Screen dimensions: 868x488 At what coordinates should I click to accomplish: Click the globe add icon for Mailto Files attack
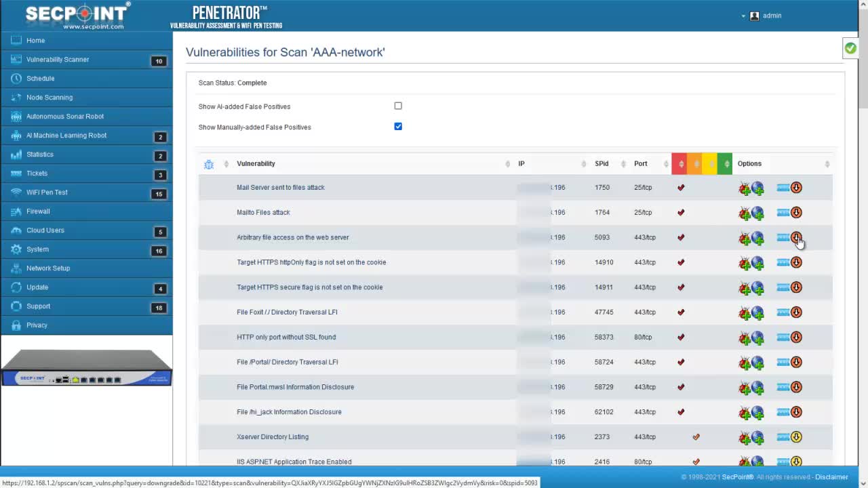tap(757, 212)
